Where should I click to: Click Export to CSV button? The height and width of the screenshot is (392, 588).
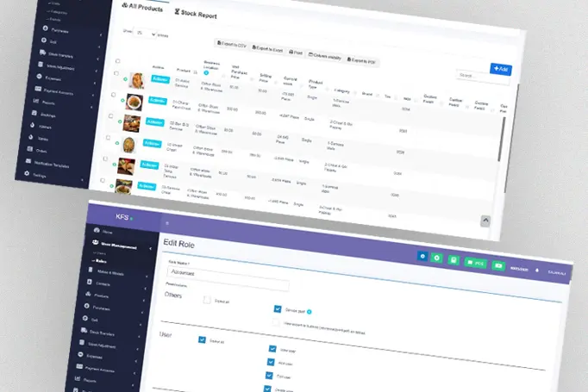230,45
